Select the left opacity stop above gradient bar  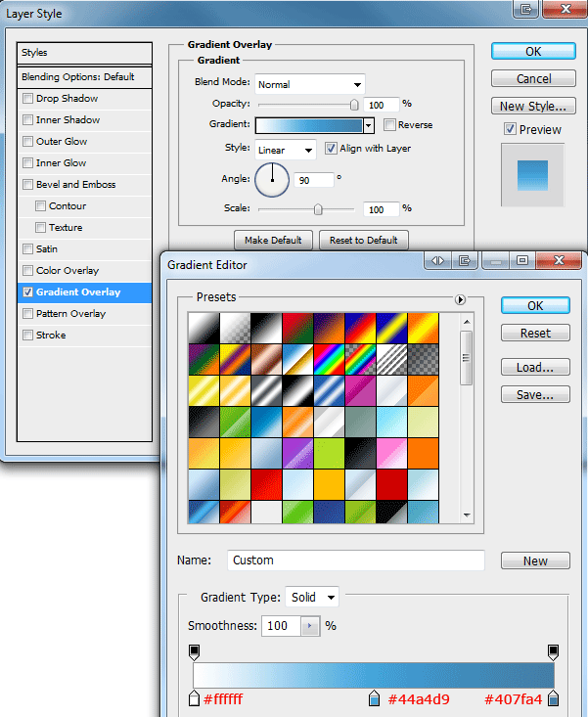click(194, 652)
